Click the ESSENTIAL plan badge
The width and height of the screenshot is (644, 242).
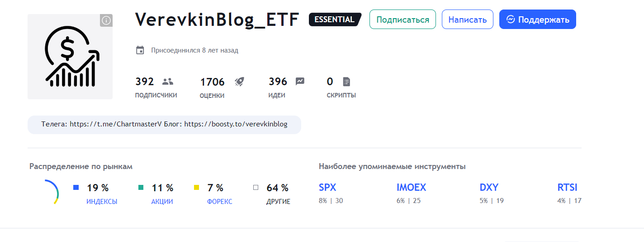point(335,19)
